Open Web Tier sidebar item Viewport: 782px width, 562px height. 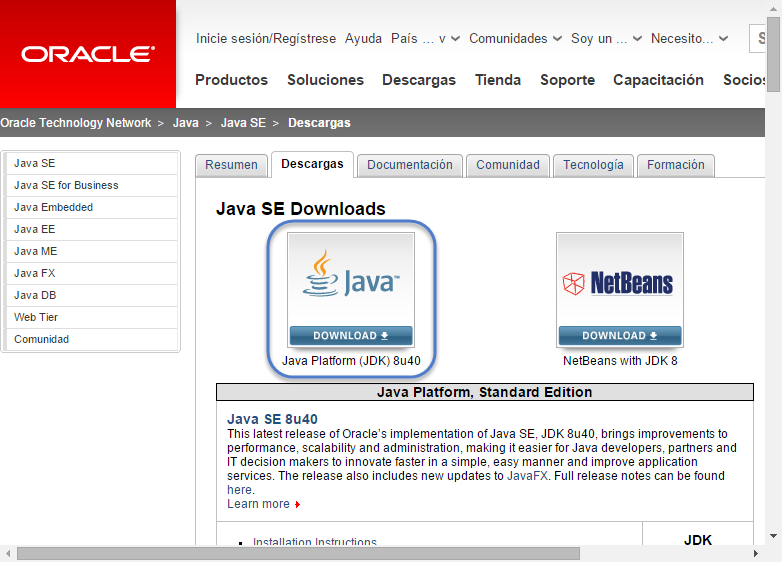click(91, 317)
